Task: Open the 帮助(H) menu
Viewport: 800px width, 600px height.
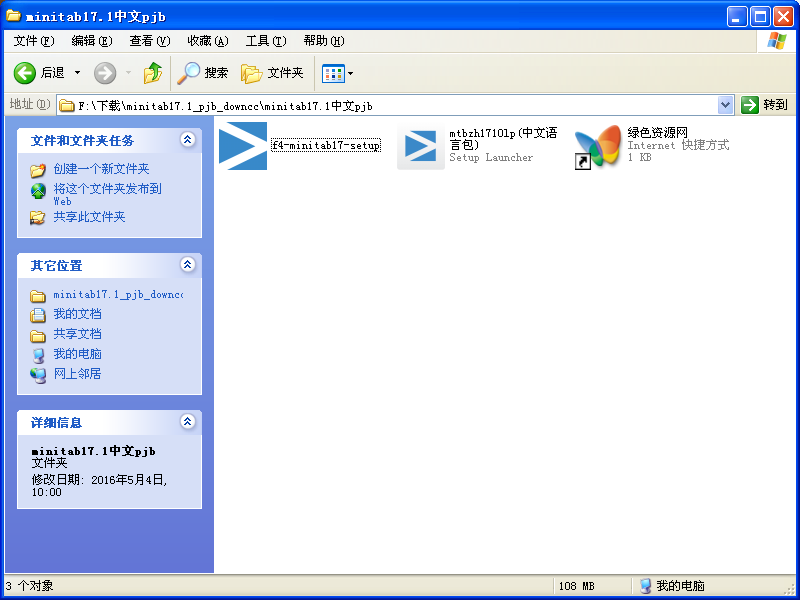Action: (323, 41)
